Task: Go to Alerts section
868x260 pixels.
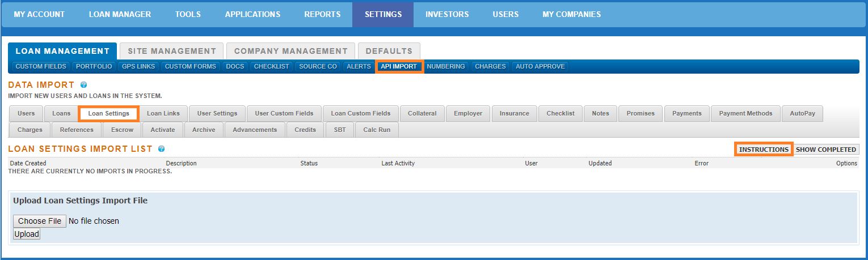Action: (x=359, y=66)
